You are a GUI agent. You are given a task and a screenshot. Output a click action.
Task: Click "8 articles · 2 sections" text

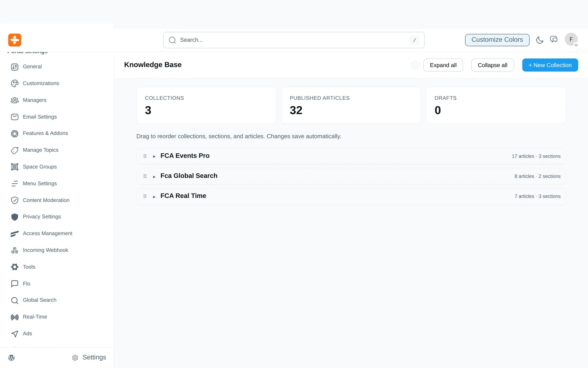[538, 177]
